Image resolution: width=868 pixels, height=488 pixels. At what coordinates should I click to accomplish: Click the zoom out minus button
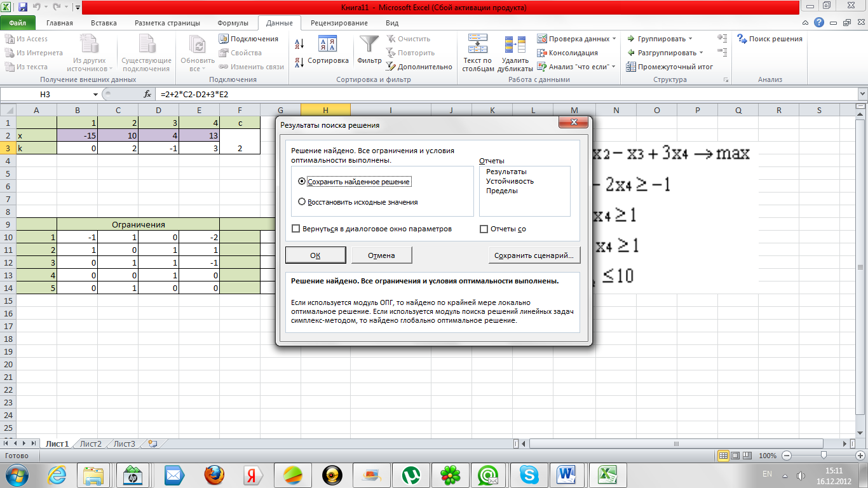787,456
